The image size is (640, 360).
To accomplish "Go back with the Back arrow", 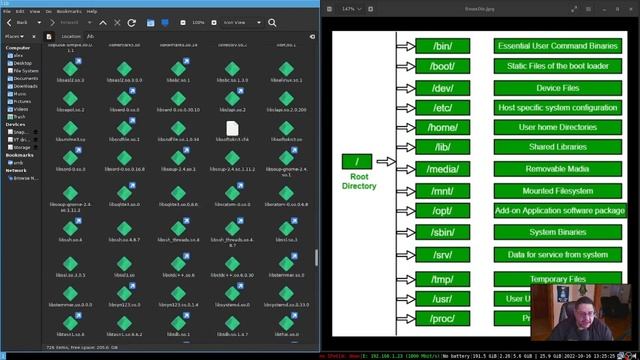I will pos(9,23).
